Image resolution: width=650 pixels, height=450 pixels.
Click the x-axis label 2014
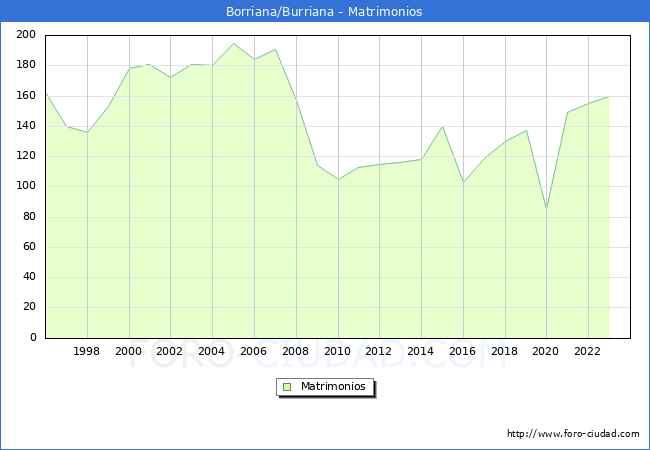pyautogui.click(x=420, y=351)
